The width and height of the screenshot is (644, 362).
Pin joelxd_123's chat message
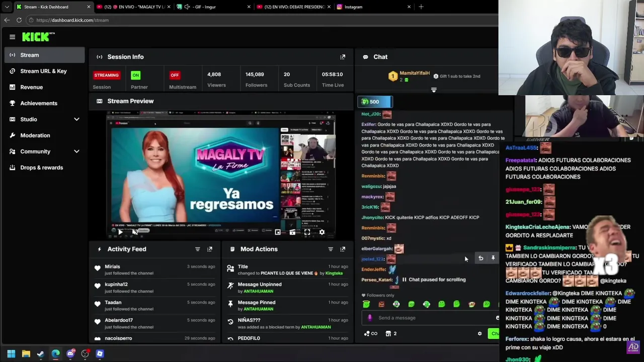[493, 258]
